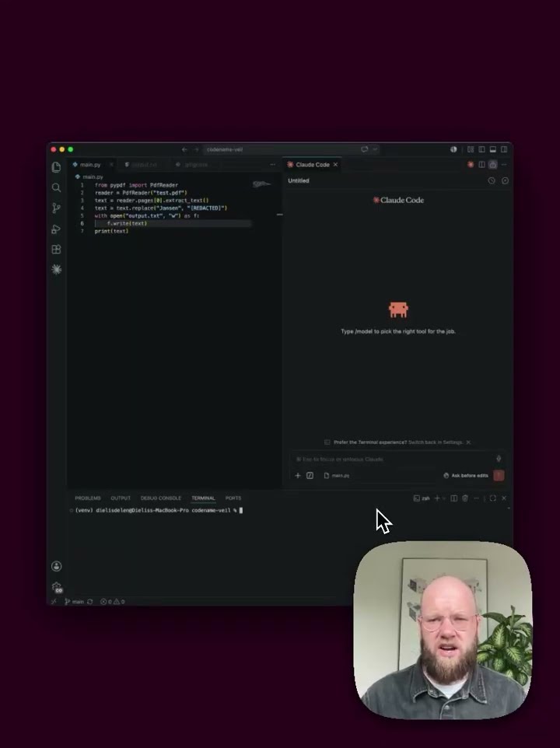Click the zsh terminal shell label
This screenshot has width=560, height=748.
pyautogui.click(x=422, y=498)
